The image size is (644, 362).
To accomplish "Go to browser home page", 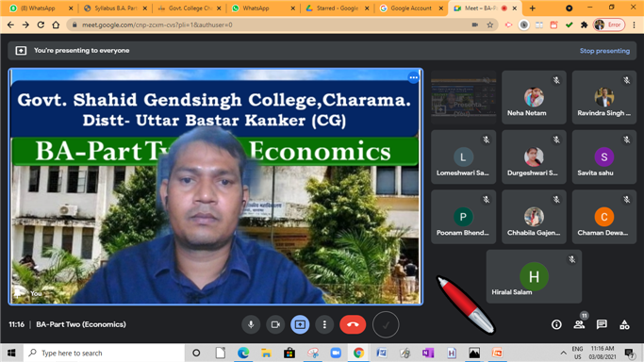I will (x=56, y=25).
